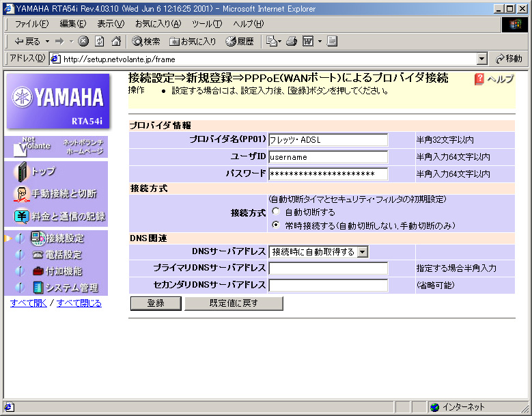Click the すべて開く link
Image resolution: width=532 pixels, height=416 pixels.
pyautogui.click(x=28, y=303)
